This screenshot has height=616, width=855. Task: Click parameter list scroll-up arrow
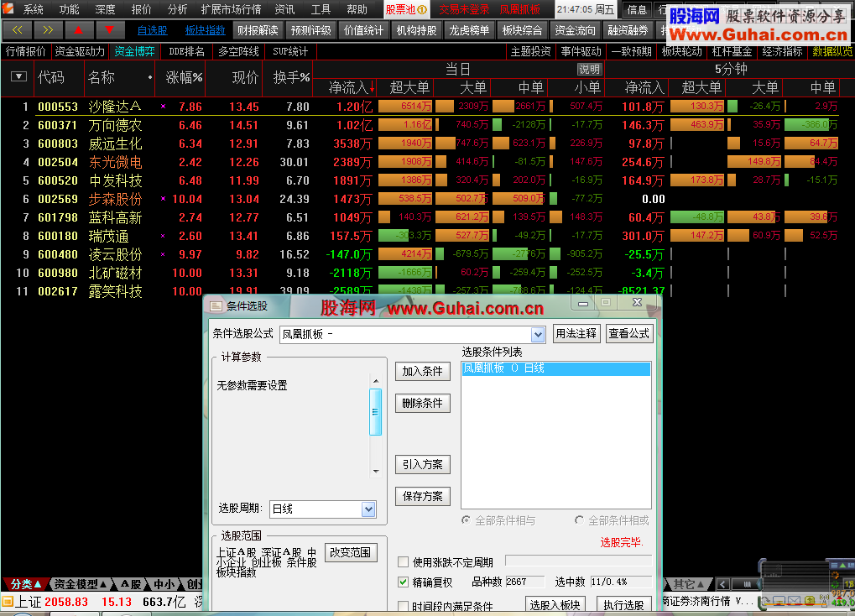(376, 380)
